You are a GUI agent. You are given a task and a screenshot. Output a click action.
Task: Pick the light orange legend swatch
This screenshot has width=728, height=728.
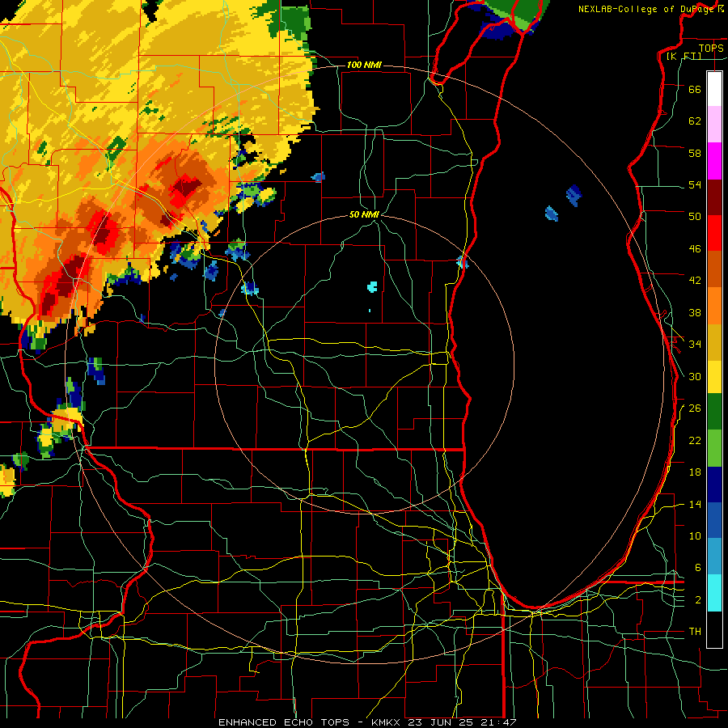714,306
